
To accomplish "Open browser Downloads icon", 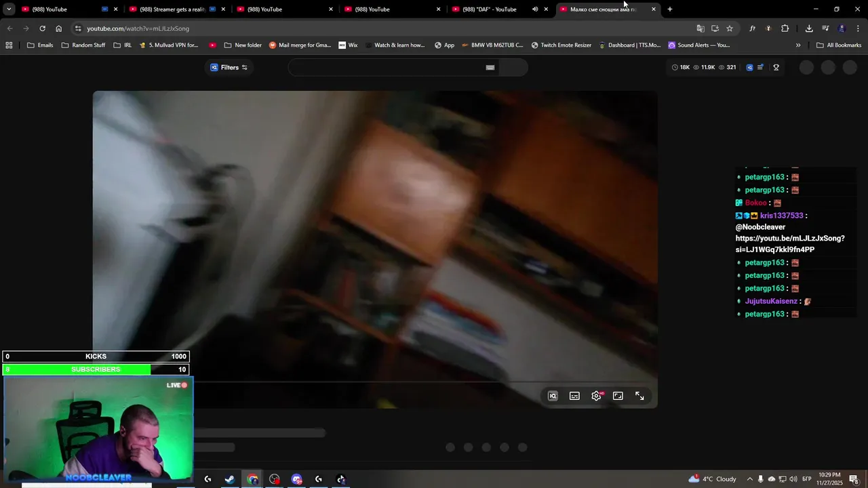I will point(809,28).
